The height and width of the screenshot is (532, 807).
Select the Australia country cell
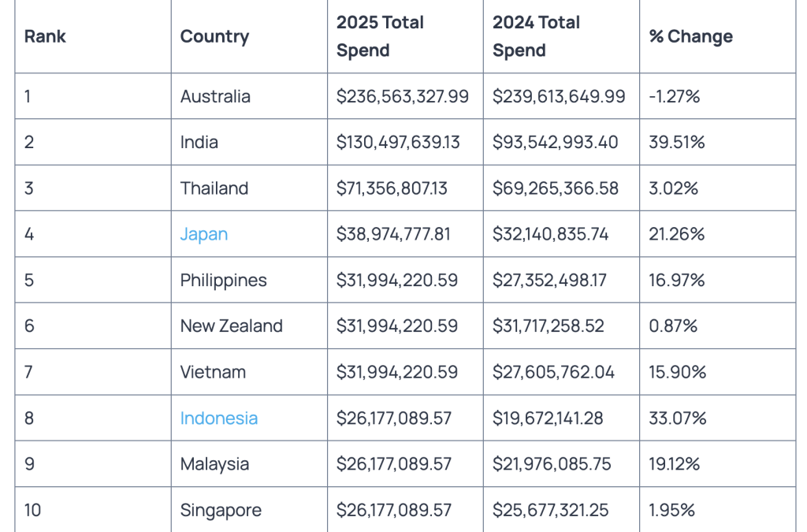pyautogui.click(x=215, y=96)
